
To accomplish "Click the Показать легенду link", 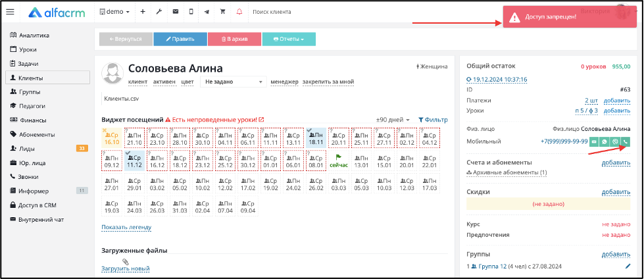I will coord(126,227).
